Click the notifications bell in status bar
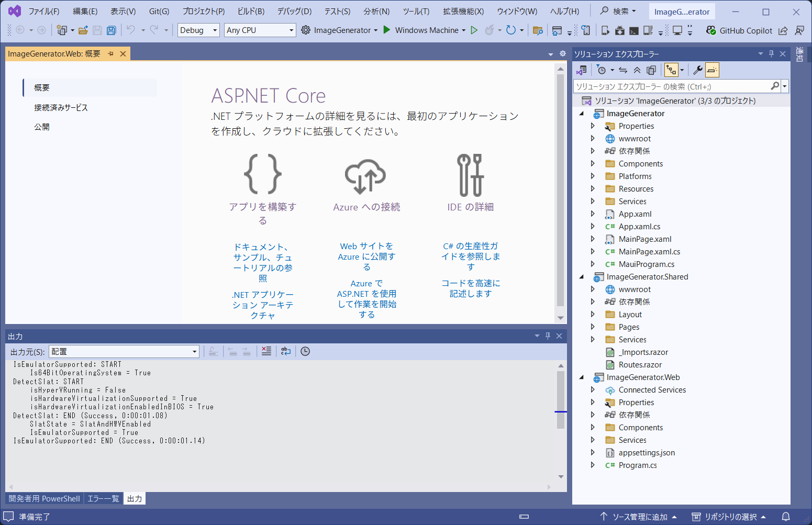 click(x=786, y=517)
